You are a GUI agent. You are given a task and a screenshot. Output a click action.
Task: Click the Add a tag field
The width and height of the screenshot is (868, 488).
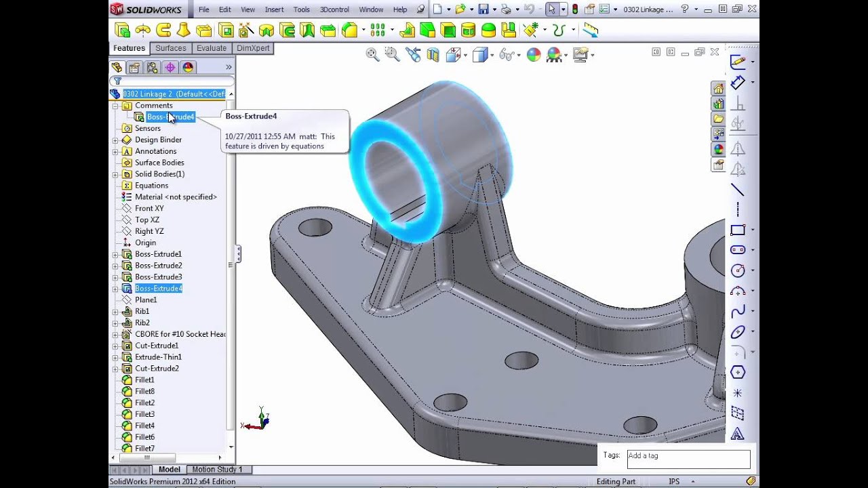tap(688, 459)
